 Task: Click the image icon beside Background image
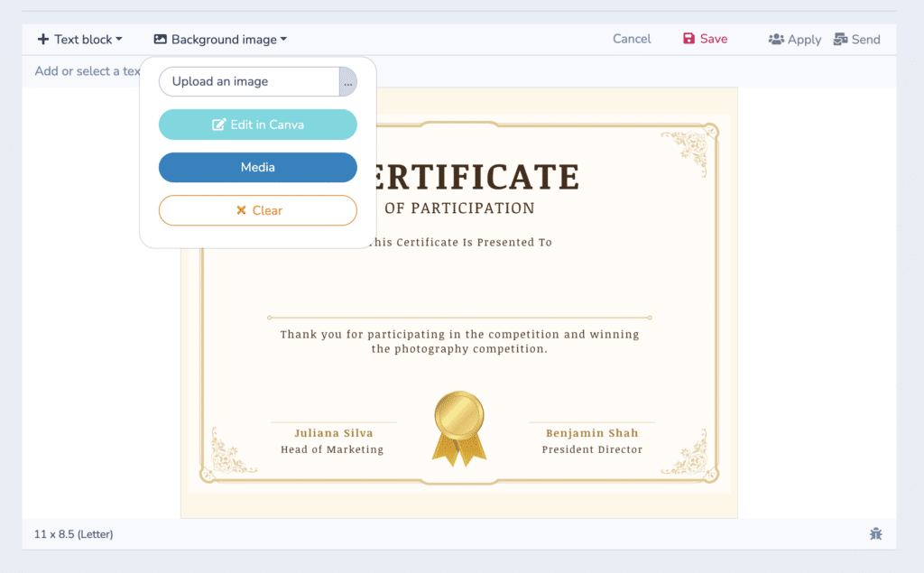(160, 39)
